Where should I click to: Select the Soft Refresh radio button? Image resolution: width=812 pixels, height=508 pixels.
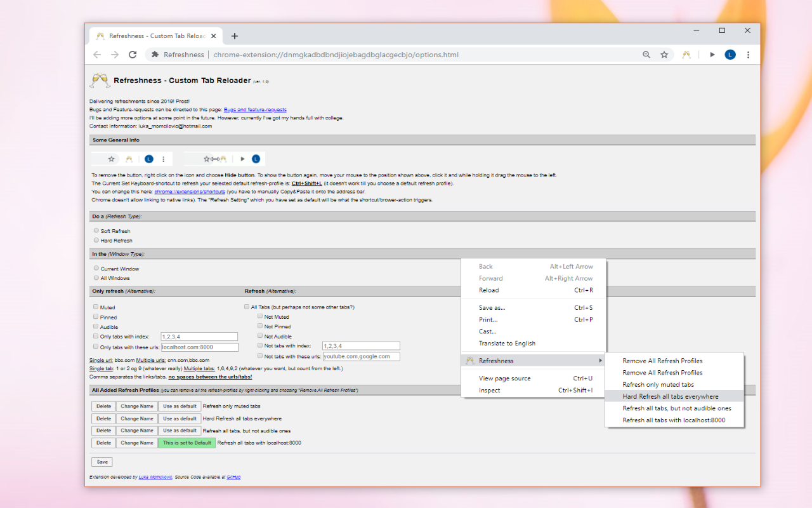[96, 231]
